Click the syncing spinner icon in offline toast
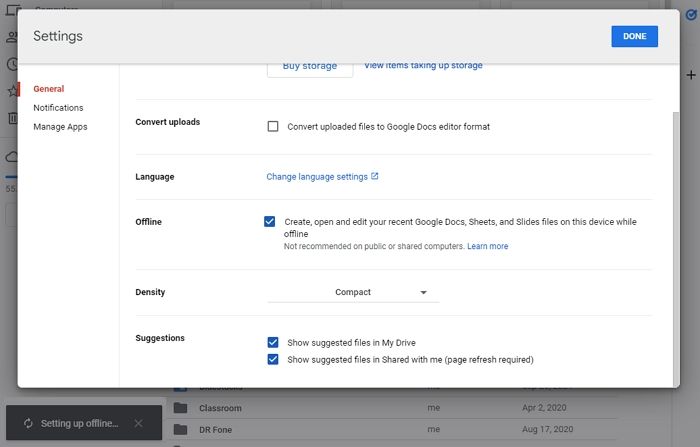This screenshot has width=700, height=447. coord(27,423)
